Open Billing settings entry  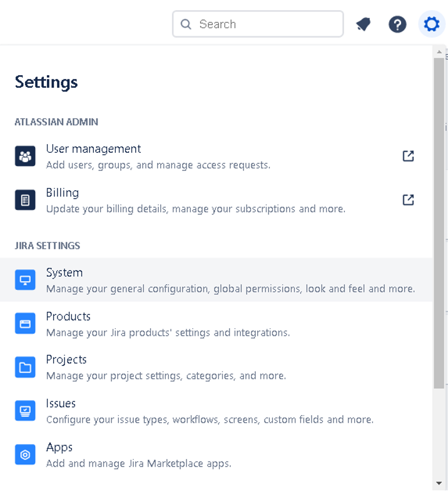coord(216,200)
